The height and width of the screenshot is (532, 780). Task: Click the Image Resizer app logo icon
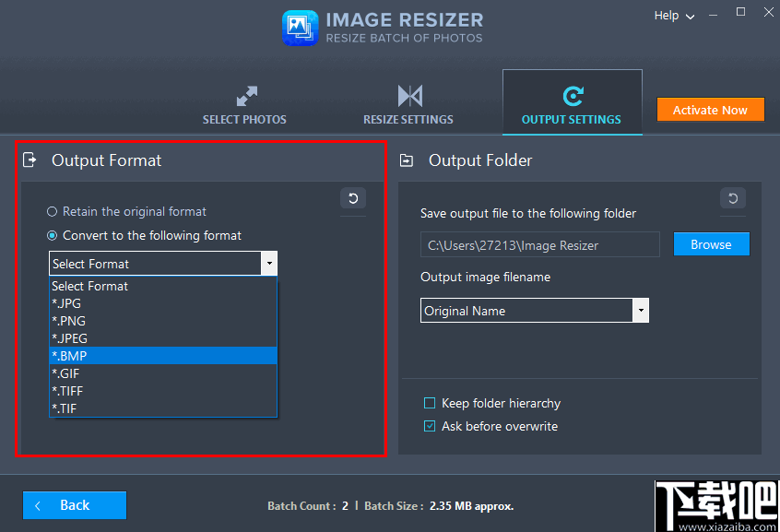(299, 28)
